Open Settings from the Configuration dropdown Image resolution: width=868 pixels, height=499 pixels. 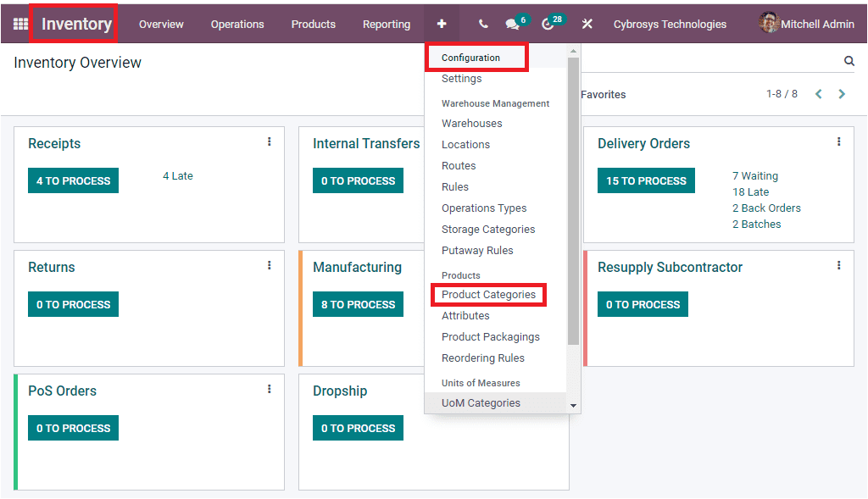(x=461, y=78)
